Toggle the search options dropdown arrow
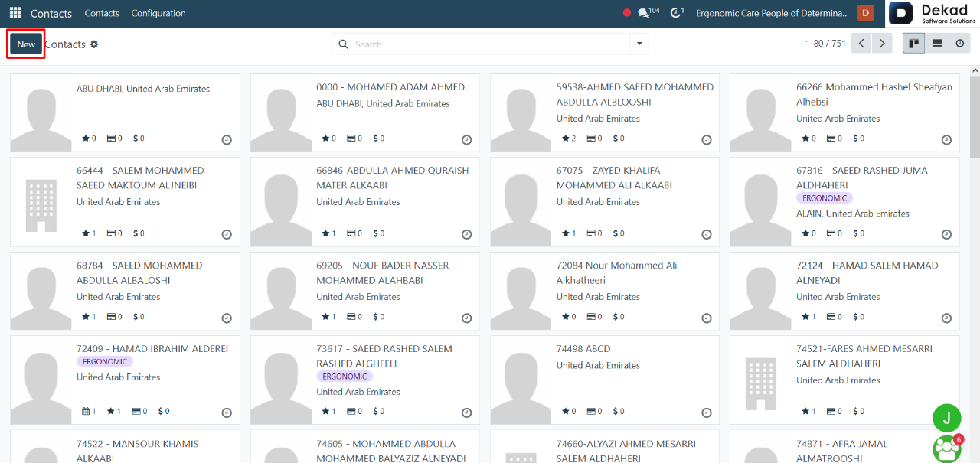 pyautogui.click(x=639, y=44)
